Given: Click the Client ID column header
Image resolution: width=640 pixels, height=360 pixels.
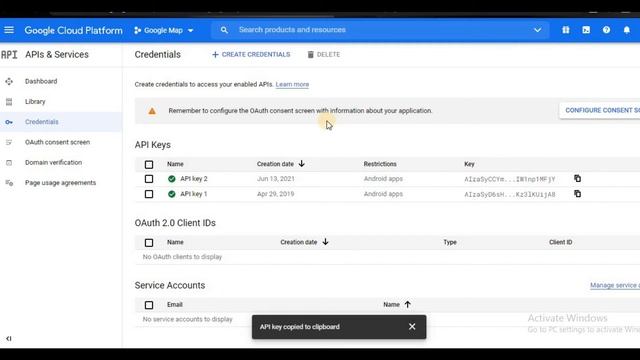Looking at the screenshot, I should [560, 242].
